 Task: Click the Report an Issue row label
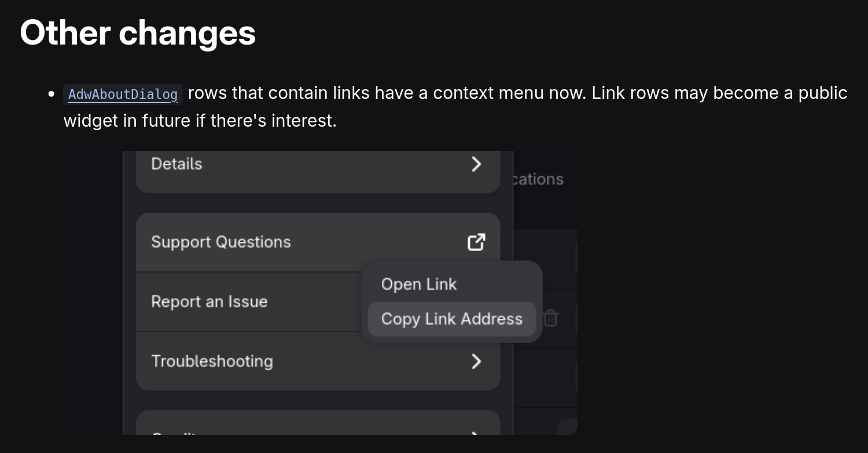(209, 301)
